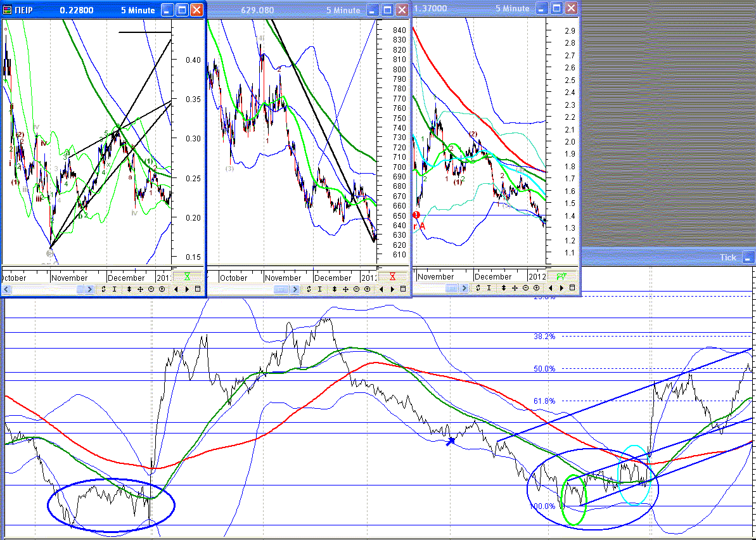Click vertical scale arrows icon in ΠΕΙΡ chart
The width and height of the screenshot is (756, 540).
(x=129, y=289)
